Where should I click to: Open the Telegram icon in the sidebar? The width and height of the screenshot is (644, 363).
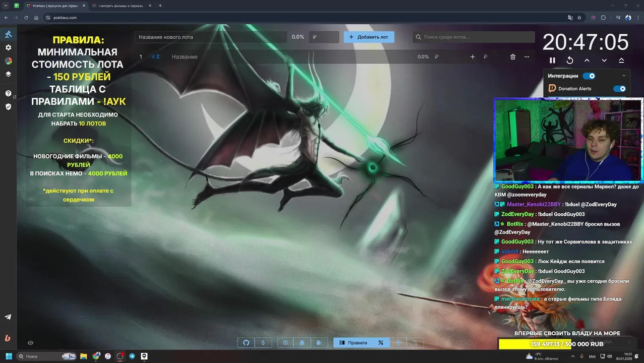click(x=8, y=317)
